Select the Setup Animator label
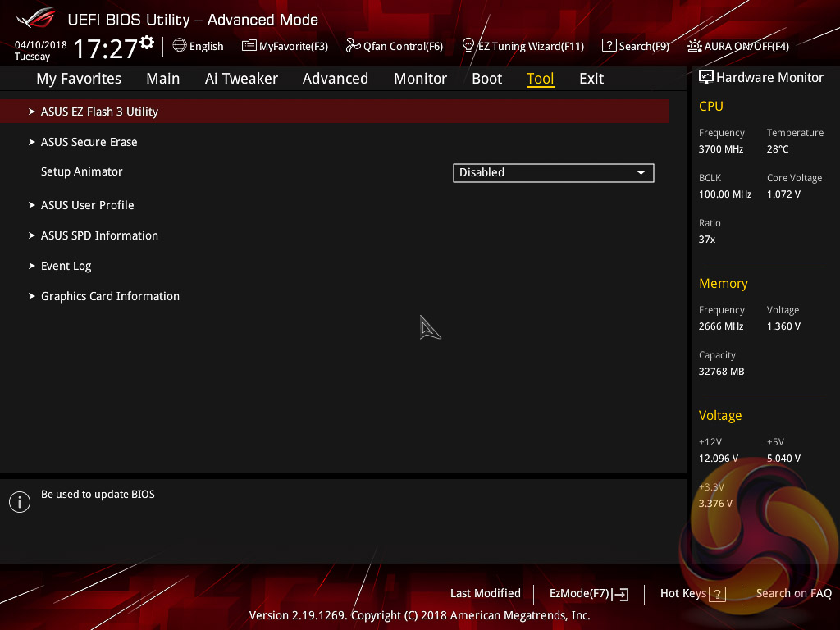The height and width of the screenshot is (630, 840). click(x=82, y=172)
